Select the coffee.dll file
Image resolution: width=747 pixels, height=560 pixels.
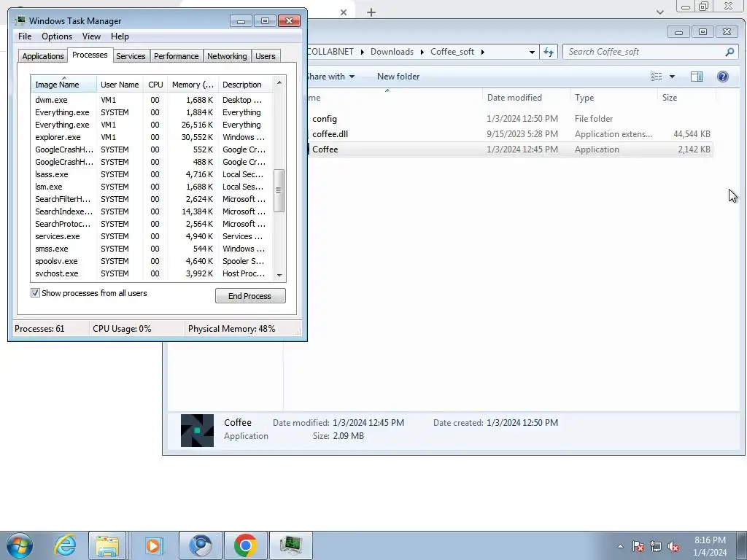[510, 134]
